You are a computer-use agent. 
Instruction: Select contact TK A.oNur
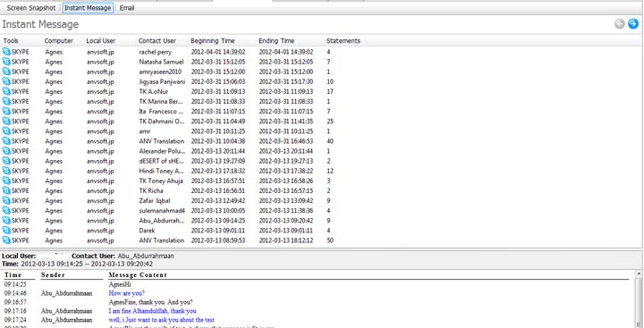tap(153, 91)
